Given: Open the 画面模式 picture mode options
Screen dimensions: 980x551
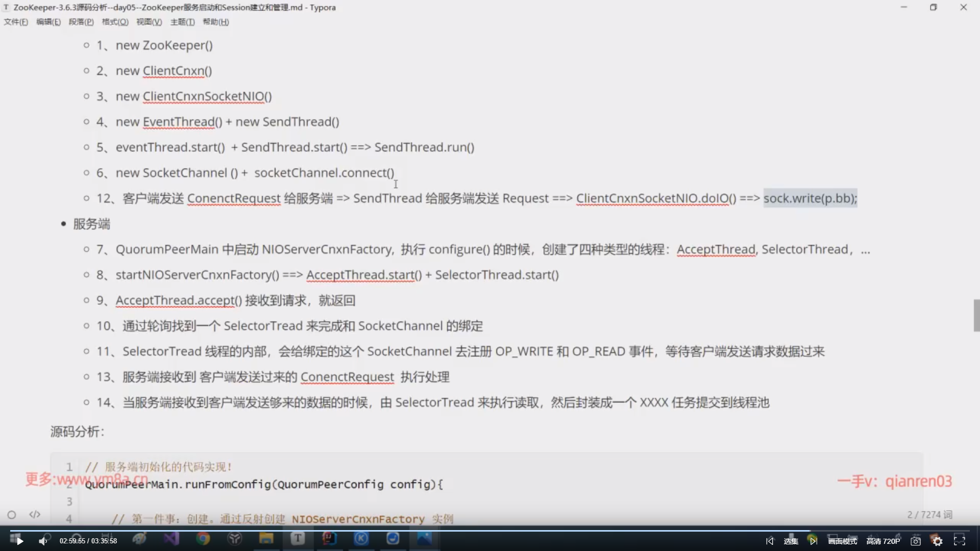Looking at the screenshot, I should 843,541.
